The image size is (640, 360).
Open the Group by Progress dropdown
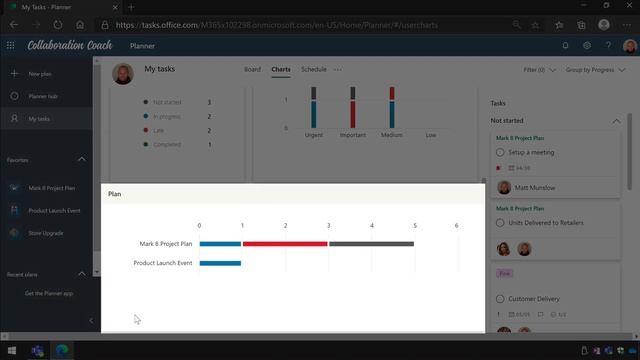point(595,70)
